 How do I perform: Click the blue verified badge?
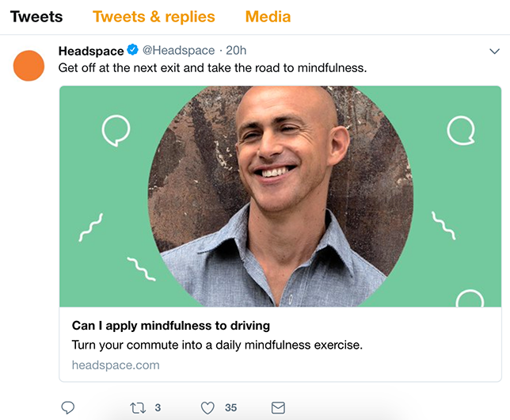tap(133, 51)
